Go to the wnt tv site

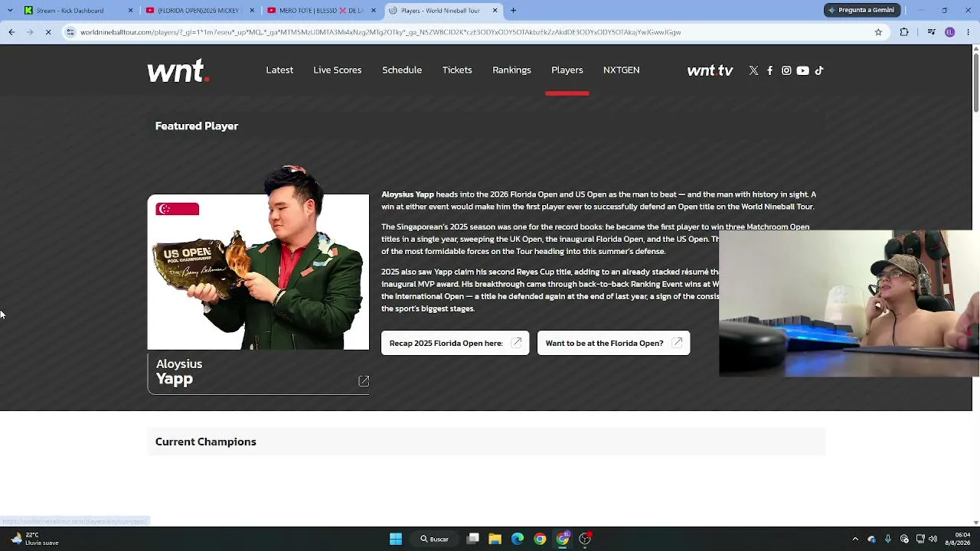pos(710,70)
